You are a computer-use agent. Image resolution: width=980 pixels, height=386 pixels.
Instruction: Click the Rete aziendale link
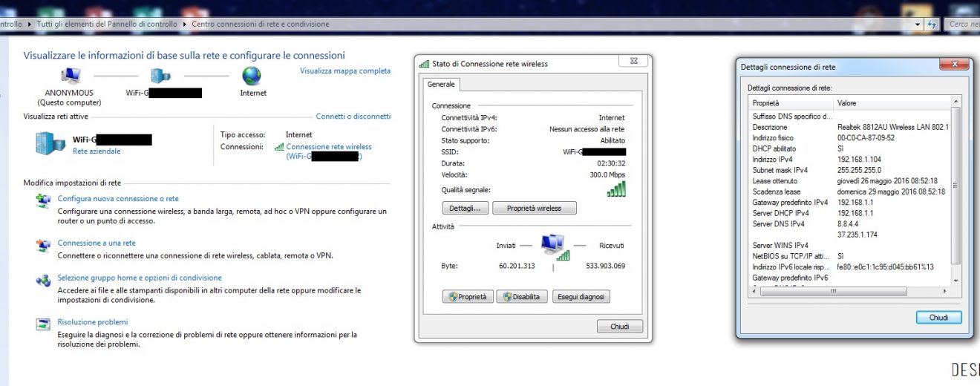pos(97,151)
